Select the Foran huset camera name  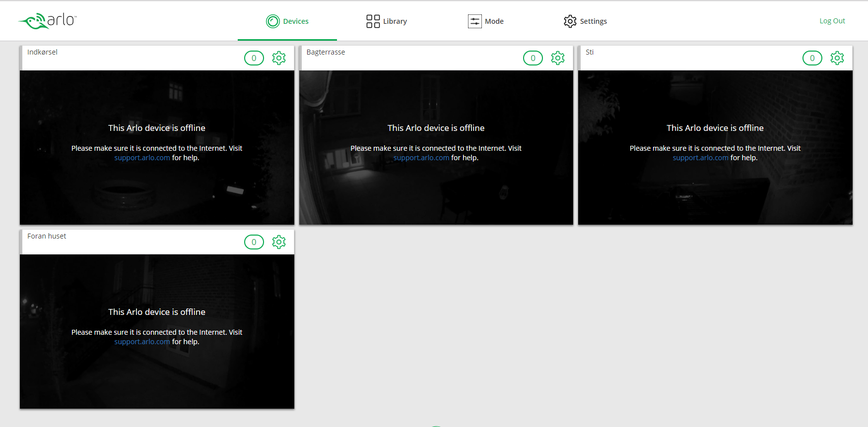[47, 236]
